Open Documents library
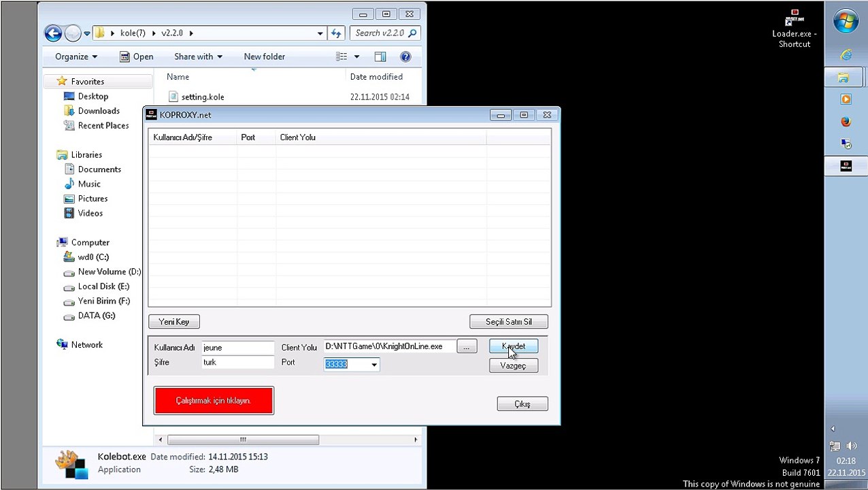868x490 pixels. pos(99,169)
